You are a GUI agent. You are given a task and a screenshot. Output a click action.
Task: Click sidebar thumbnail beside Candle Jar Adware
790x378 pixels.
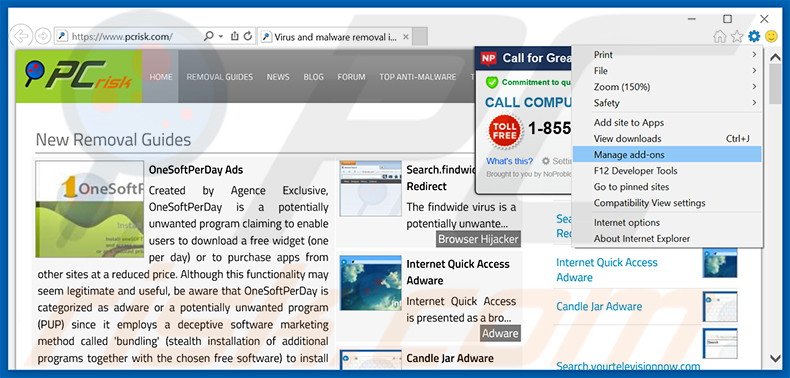click(x=720, y=306)
